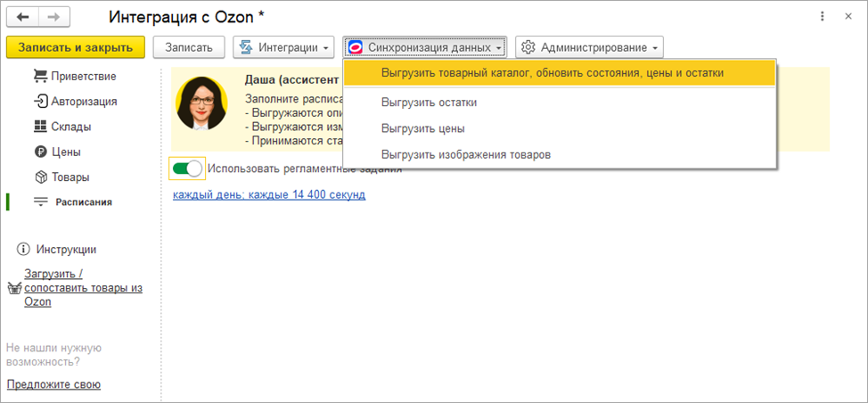Viewport: 868px width, 403px height.
Task: Select Выгрузить цены from menu
Action: (422, 128)
